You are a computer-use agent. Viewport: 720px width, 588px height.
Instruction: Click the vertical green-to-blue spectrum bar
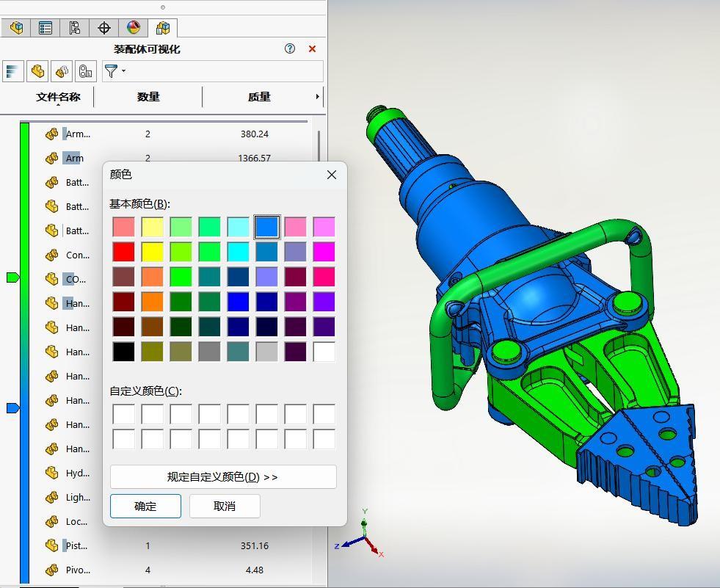tap(25, 353)
